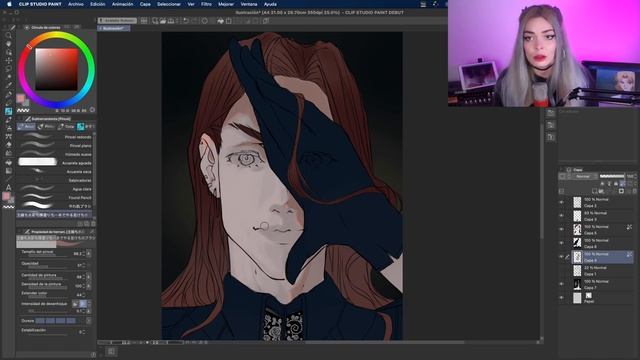Hide layer Capa 9 with eye icon
640x360 pixels.
pyautogui.click(x=561, y=257)
